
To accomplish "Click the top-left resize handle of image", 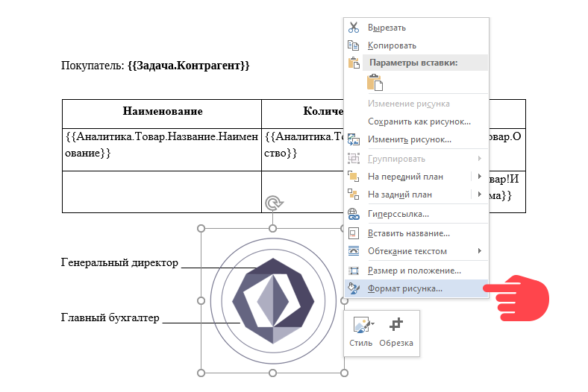I will (201, 228).
